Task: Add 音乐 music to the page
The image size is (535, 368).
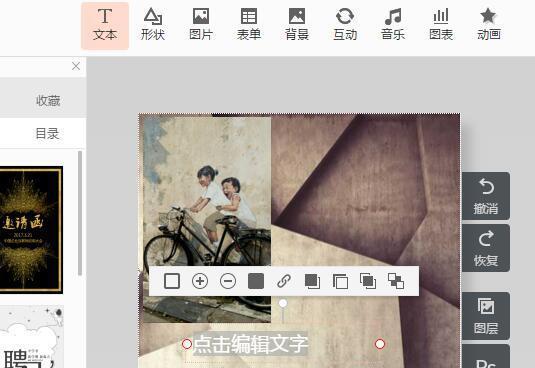Action: (x=393, y=26)
